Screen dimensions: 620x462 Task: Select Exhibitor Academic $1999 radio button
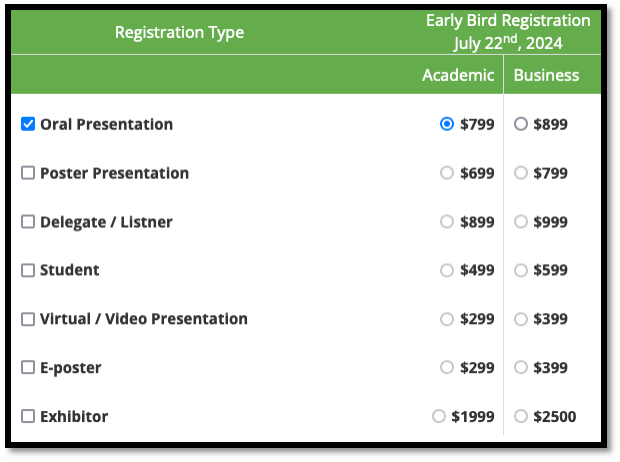point(438,416)
